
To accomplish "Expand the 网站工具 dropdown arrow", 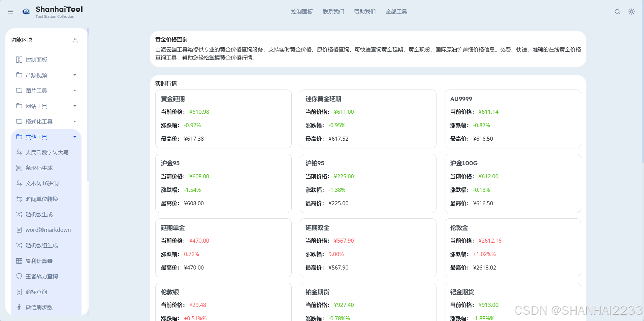I will click(x=75, y=106).
